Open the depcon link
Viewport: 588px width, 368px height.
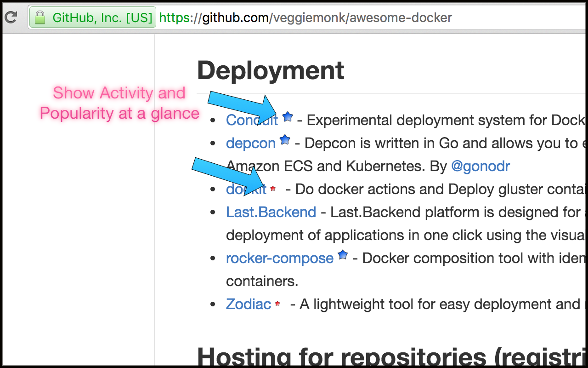[x=250, y=143]
